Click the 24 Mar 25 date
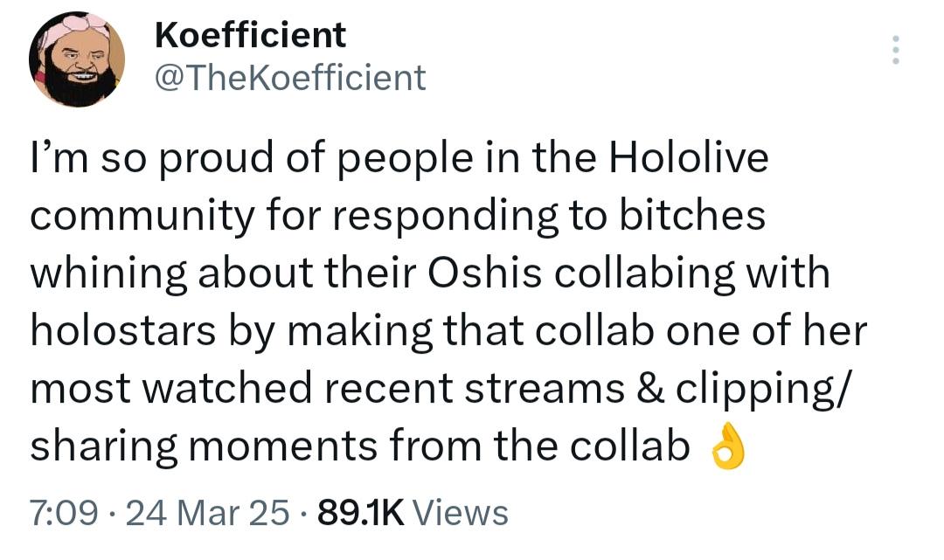Viewport: 944px width, 560px height. [208, 512]
